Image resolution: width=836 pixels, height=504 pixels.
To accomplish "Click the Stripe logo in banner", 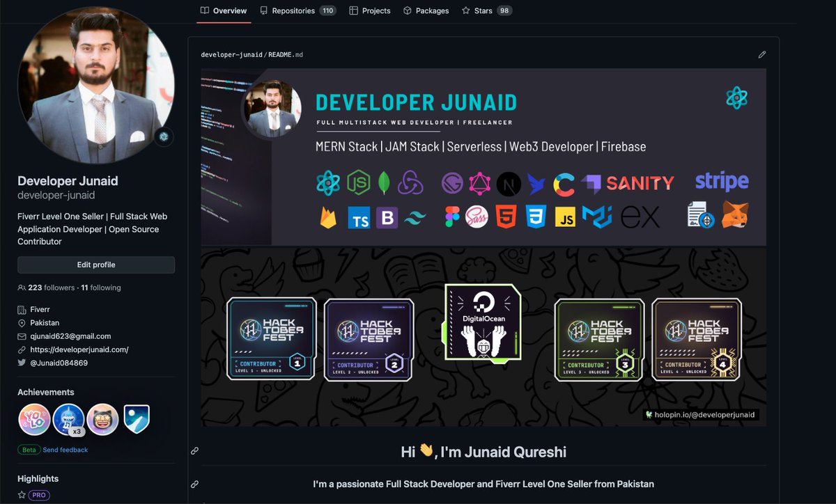I will click(722, 182).
